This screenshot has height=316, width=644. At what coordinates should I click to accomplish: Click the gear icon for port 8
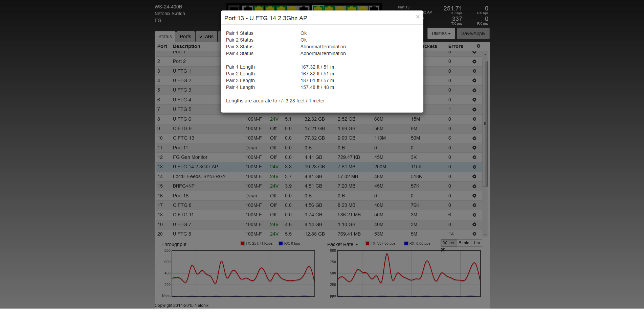(474, 119)
